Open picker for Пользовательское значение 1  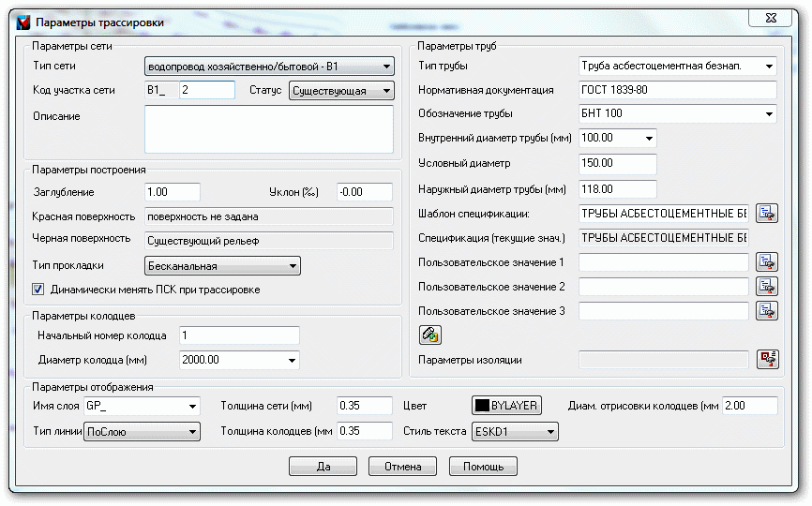coord(767,262)
